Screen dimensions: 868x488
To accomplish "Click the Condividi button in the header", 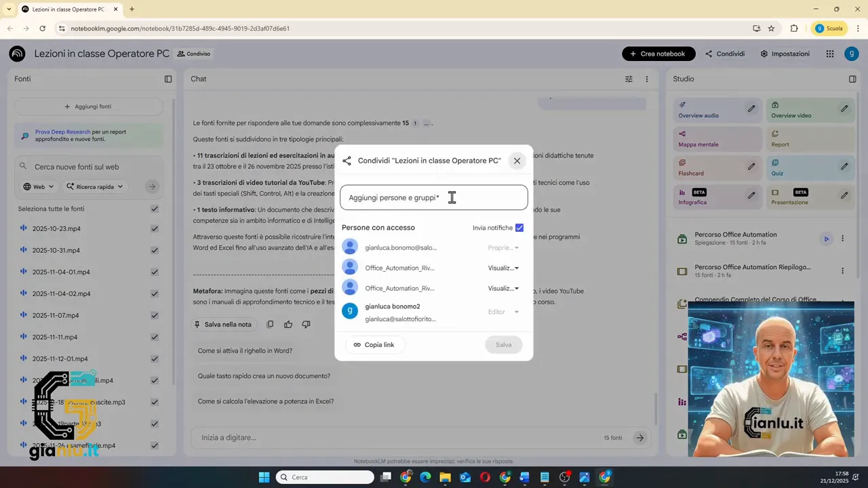I will 725,54.
